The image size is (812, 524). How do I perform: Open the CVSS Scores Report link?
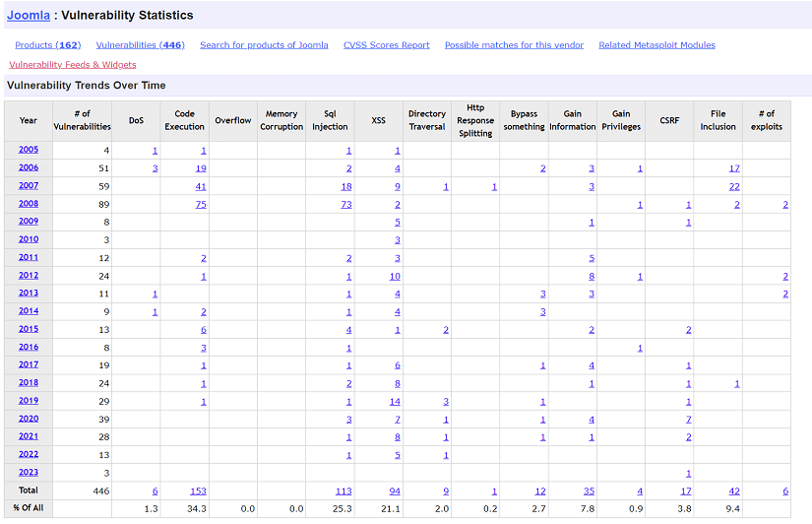click(x=386, y=45)
